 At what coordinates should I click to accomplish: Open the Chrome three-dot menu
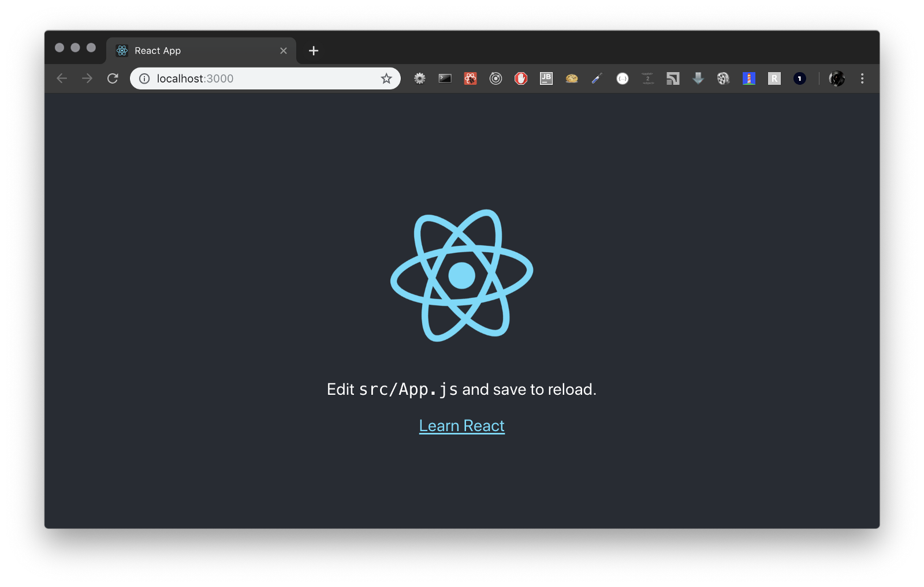tap(862, 78)
